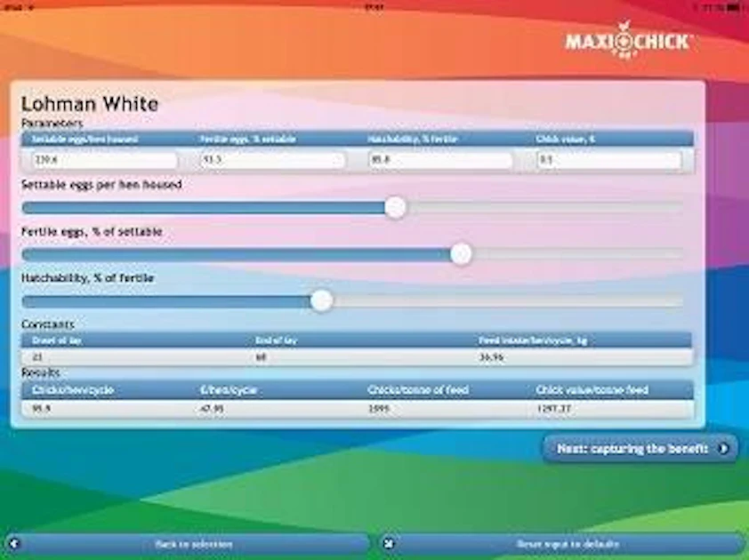Image resolution: width=749 pixels, height=560 pixels.
Task: Click the Lohman White heading
Action: [x=90, y=104]
